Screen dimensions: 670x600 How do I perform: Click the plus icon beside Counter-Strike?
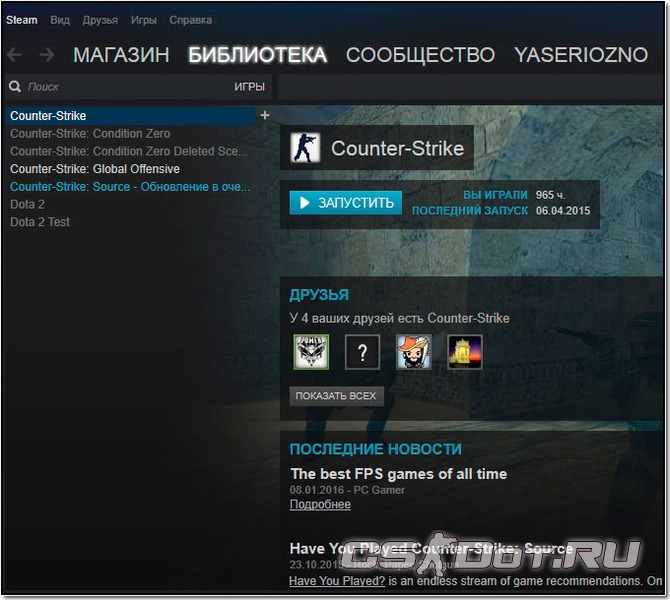[x=265, y=115]
